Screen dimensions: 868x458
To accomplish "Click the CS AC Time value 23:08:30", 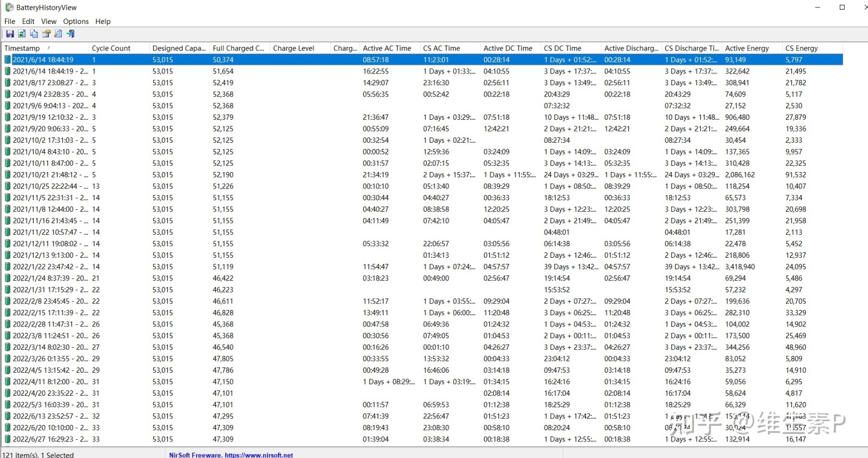I will click(x=436, y=428).
